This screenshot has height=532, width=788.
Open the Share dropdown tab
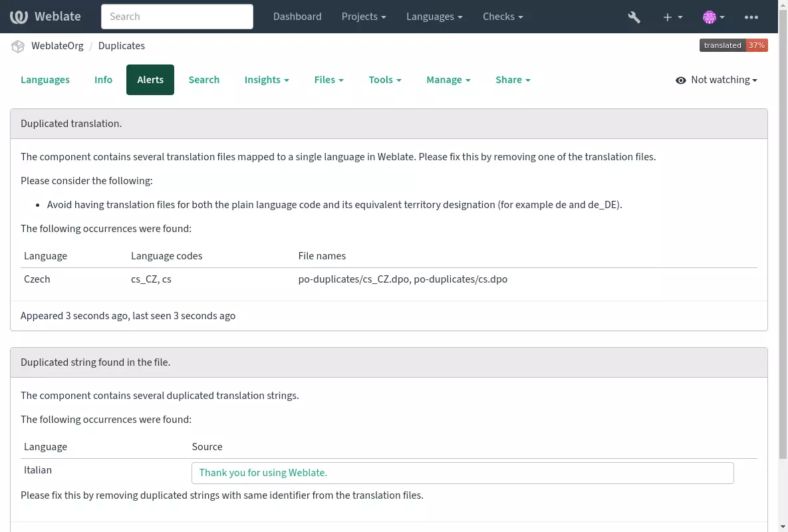(x=513, y=80)
